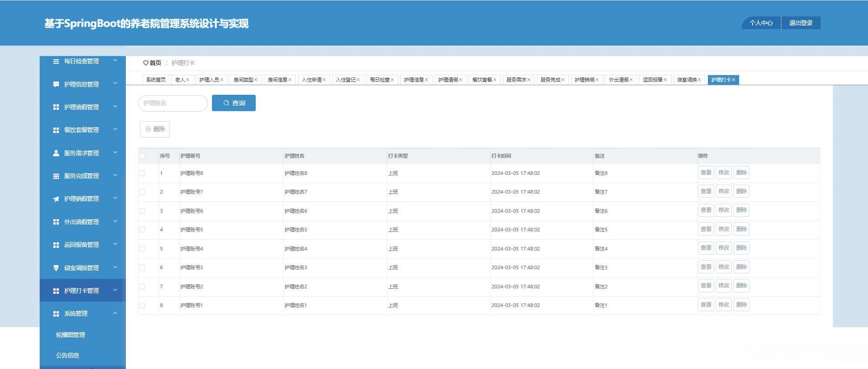This screenshot has height=369, width=868.
Task: Expand 服务需求管理 using its chevron arrow
Action: coord(115,152)
